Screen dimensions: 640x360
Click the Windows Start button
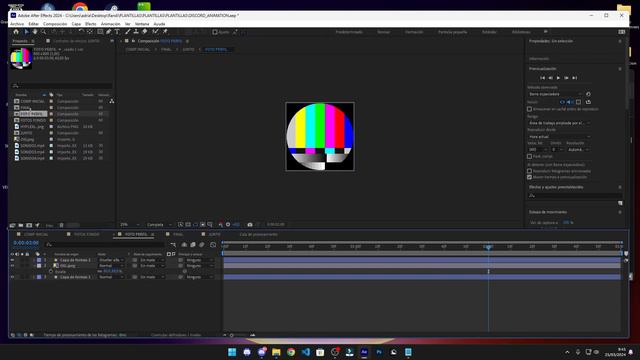232,352
